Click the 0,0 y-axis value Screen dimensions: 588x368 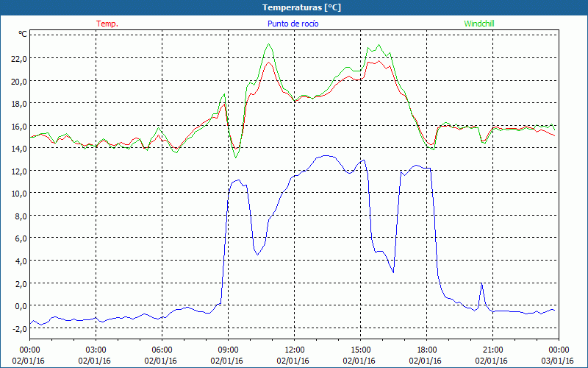point(21,306)
